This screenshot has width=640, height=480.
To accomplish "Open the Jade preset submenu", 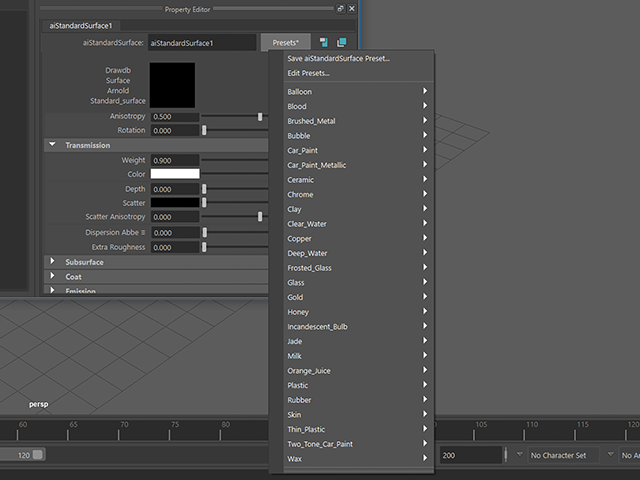I will pos(358,341).
